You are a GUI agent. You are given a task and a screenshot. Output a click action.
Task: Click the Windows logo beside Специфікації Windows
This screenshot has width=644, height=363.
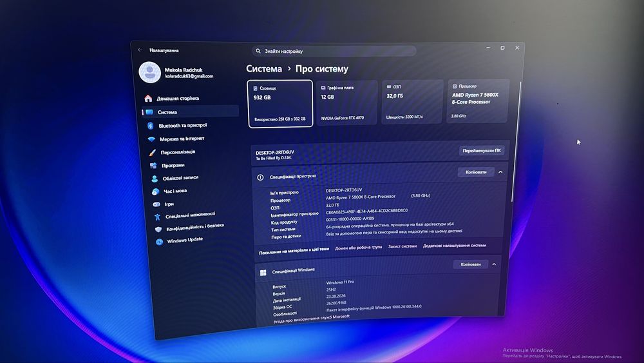tap(263, 272)
